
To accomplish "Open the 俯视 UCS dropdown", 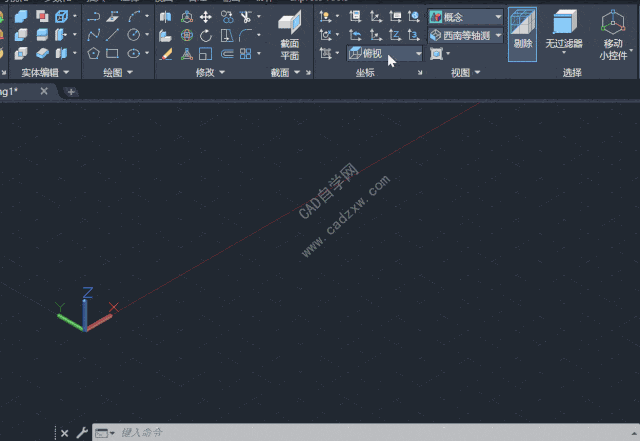I will pyautogui.click(x=385, y=53).
